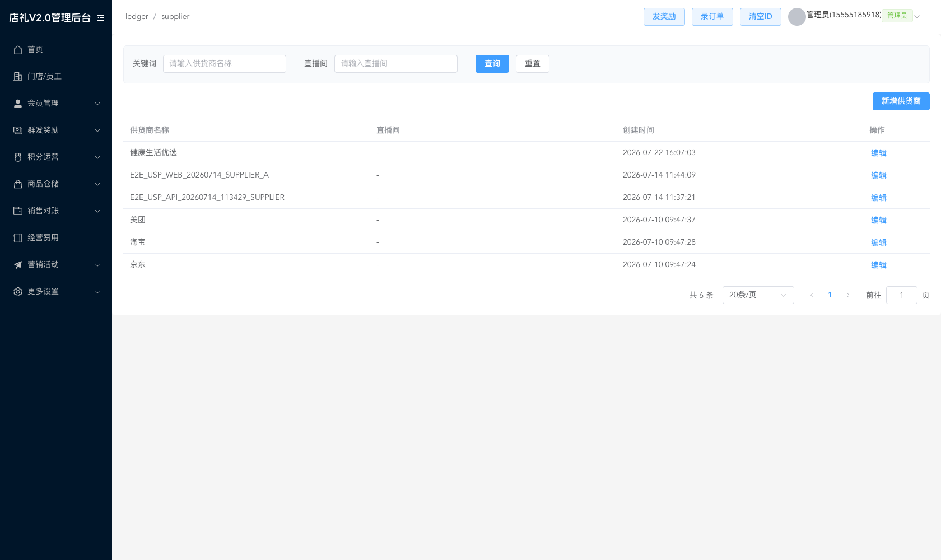Viewport: 941px width, 560px height.
Task: Click the 发奖励 button
Action: (x=664, y=17)
